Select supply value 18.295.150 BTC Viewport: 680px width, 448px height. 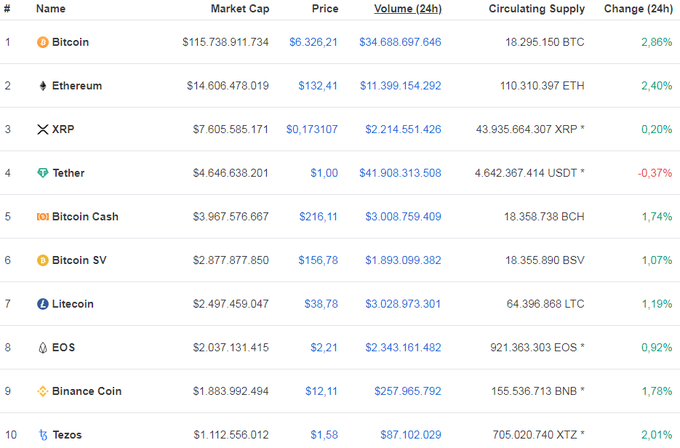545,42
